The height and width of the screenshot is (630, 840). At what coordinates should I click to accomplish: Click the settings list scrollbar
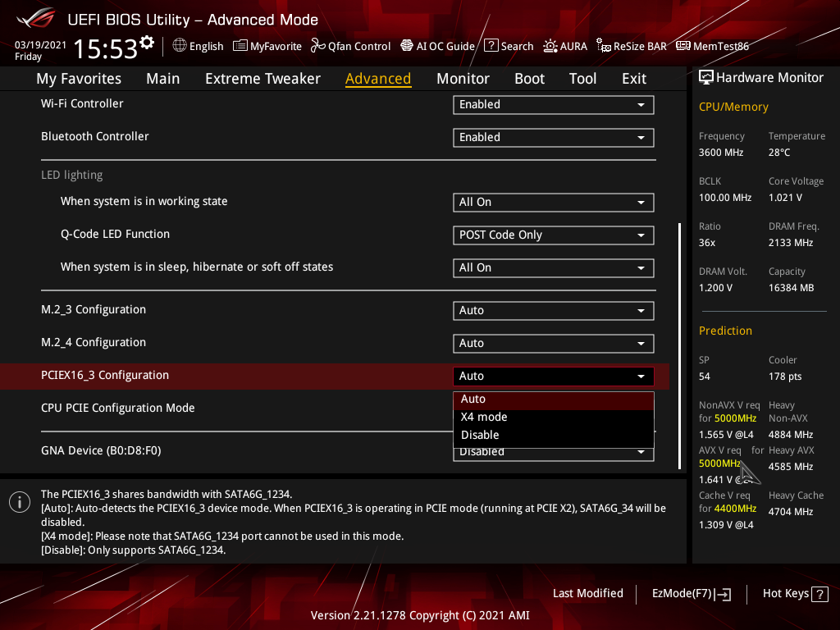pos(679,346)
